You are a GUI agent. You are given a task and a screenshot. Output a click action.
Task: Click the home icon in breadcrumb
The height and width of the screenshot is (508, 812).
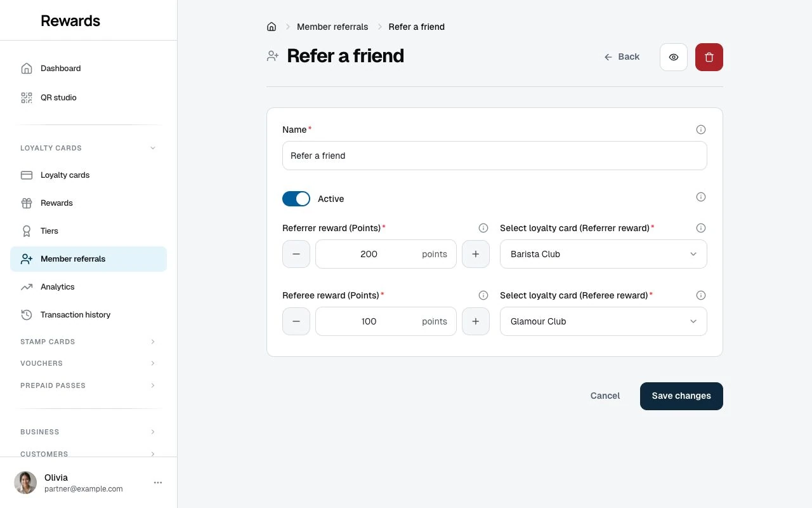pyautogui.click(x=272, y=27)
